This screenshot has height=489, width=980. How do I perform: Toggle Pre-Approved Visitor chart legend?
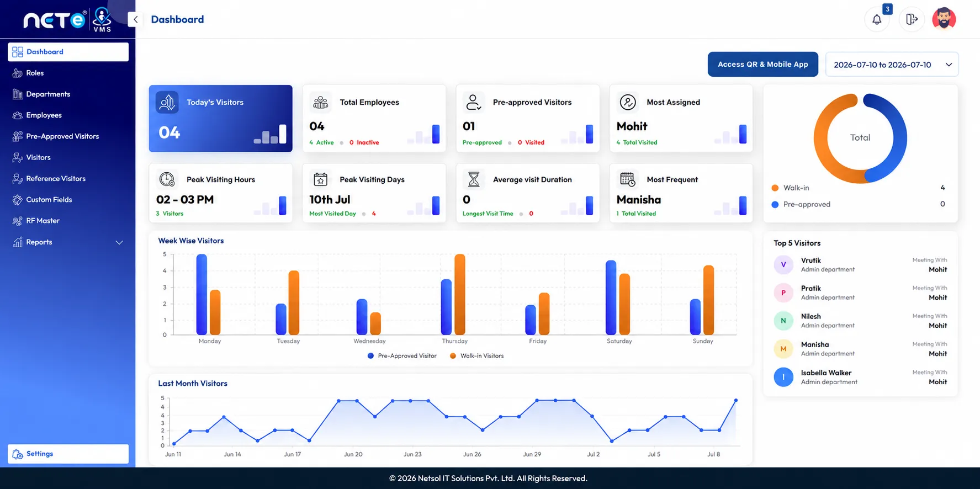tap(402, 356)
